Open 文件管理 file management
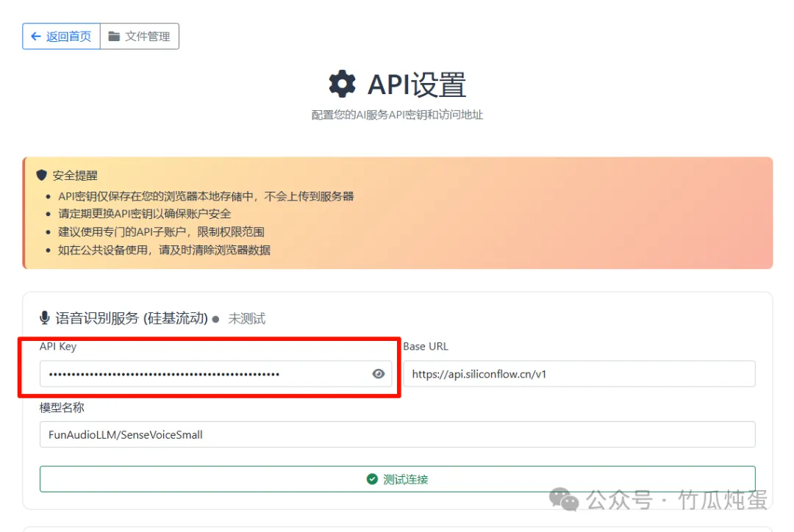The width and height of the screenshot is (794, 532). (140, 37)
